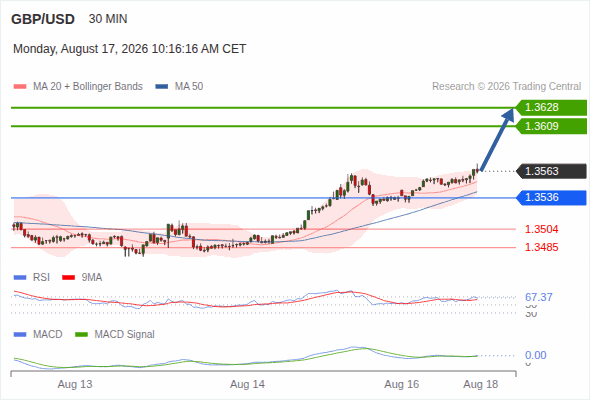The image size is (590, 400).
Task: Click the RSI value 67.37 label
Action: tap(539, 297)
